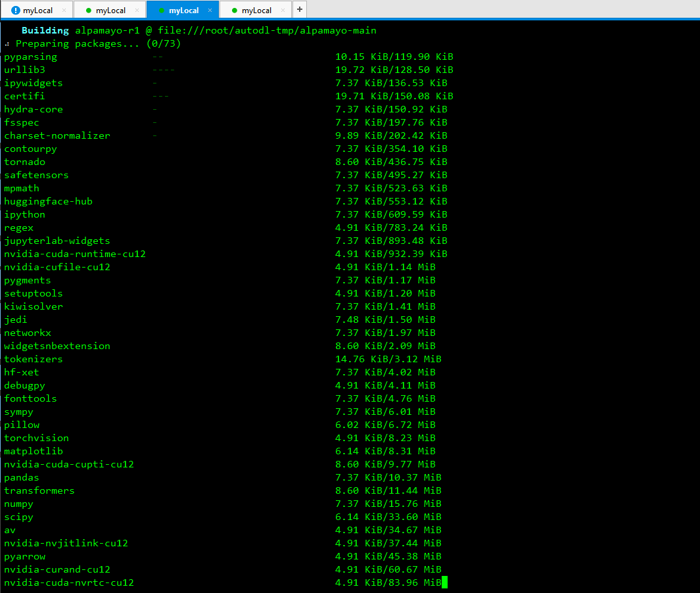Switch to the myLocal tab with blue exclamation icon
Screen dimensions: 700x593
(x=37, y=10)
